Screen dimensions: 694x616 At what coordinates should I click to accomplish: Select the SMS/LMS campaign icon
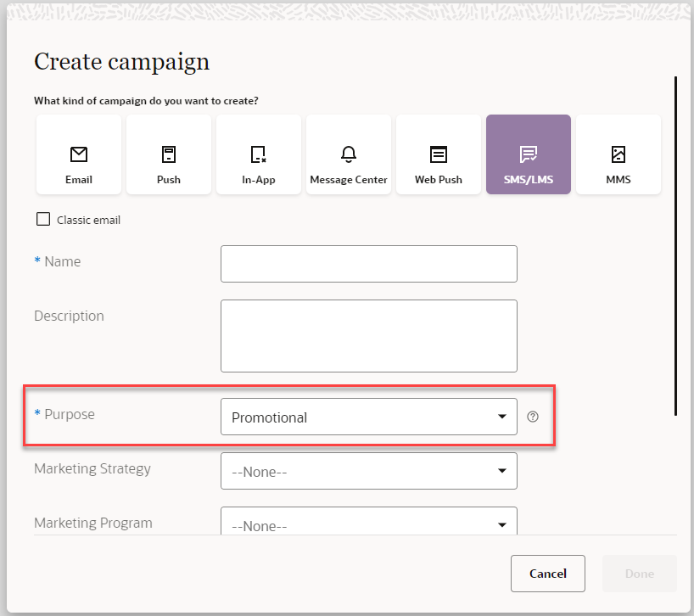click(529, 154)
